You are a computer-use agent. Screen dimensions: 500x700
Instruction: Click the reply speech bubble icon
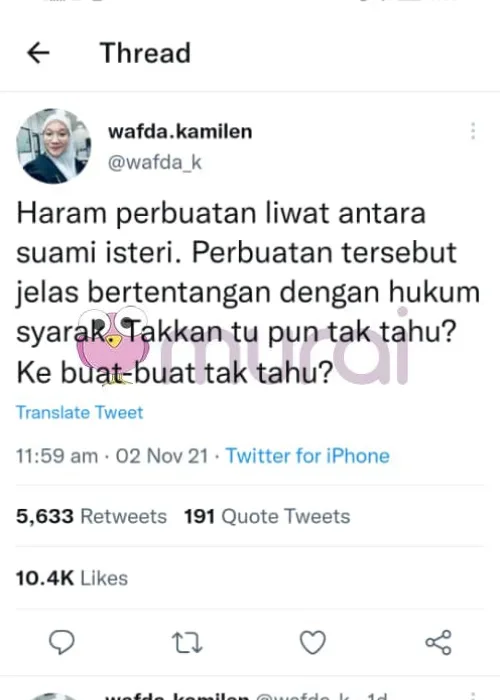click(62, 642)
